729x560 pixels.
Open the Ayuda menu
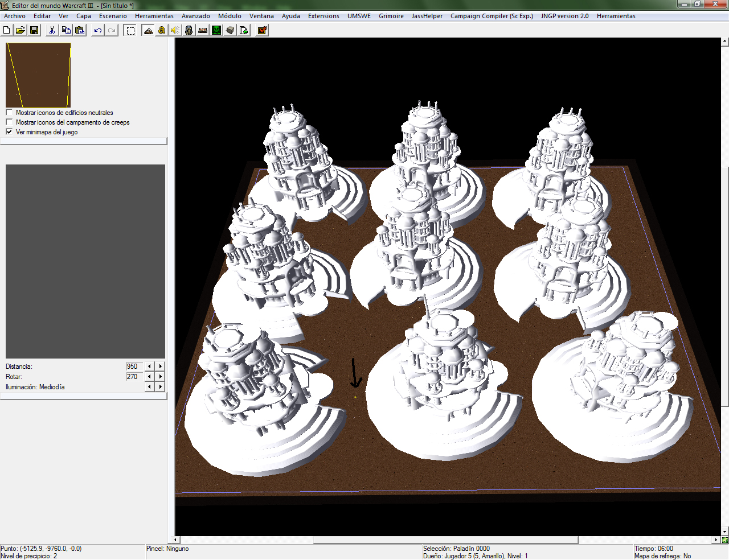coord(291,16)
